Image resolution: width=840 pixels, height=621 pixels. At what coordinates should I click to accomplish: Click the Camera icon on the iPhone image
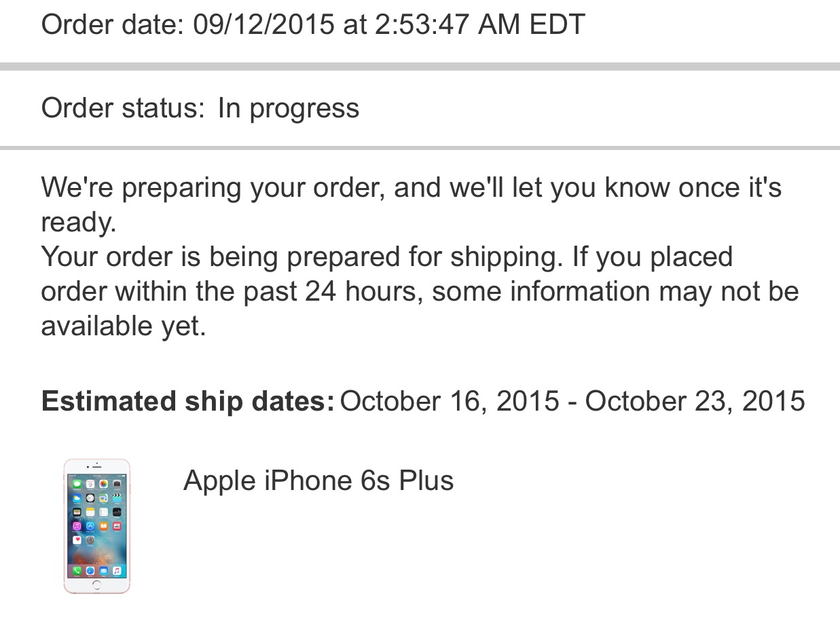(117, 484)
